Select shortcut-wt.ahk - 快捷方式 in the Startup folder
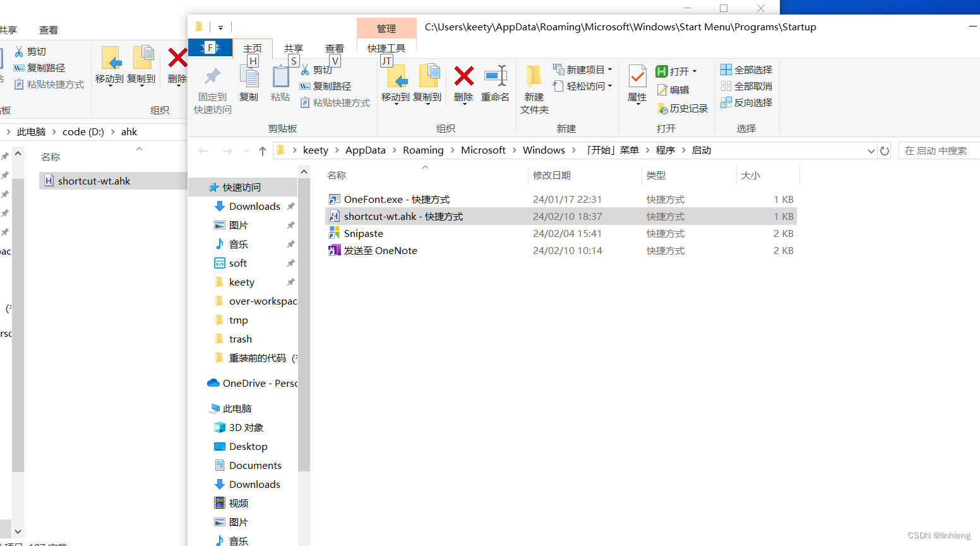 click(561, 216)
